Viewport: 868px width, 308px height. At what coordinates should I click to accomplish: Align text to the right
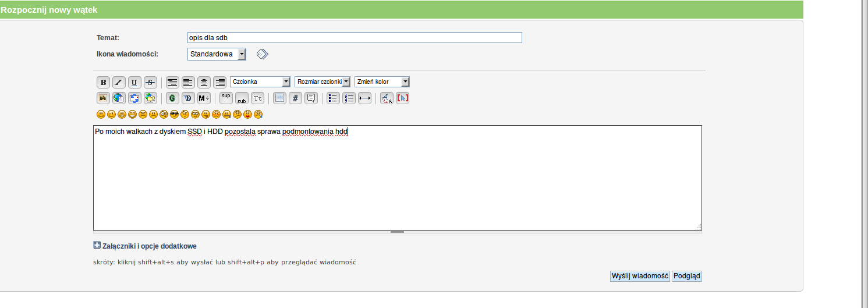click(219, 82)
